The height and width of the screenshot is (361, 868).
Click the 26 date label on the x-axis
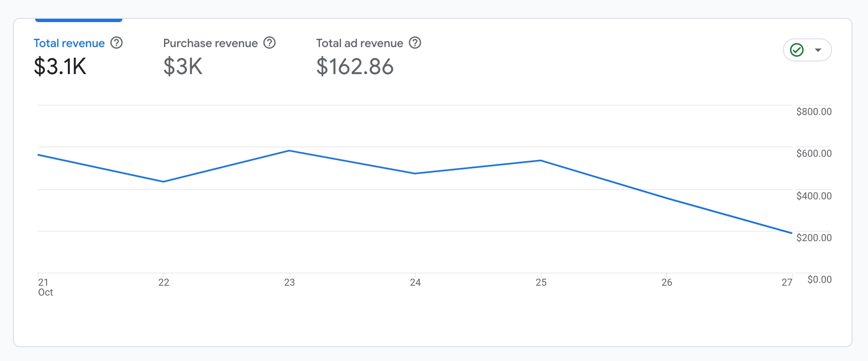pos(667,283)
